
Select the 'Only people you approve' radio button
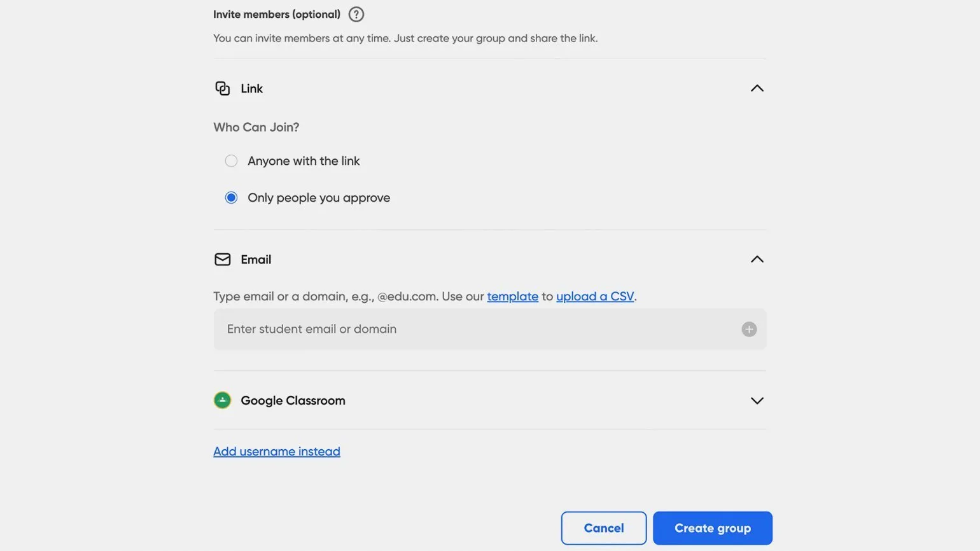tap(231, 198)
